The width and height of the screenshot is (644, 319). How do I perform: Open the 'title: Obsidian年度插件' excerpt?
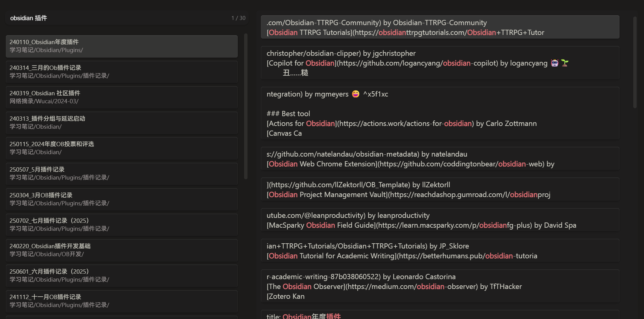coord(440,315)
